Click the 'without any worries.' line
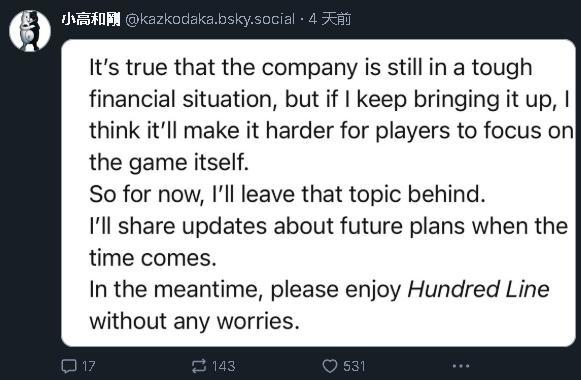Viewport: 581px width, 380px height. coord(195,321)
